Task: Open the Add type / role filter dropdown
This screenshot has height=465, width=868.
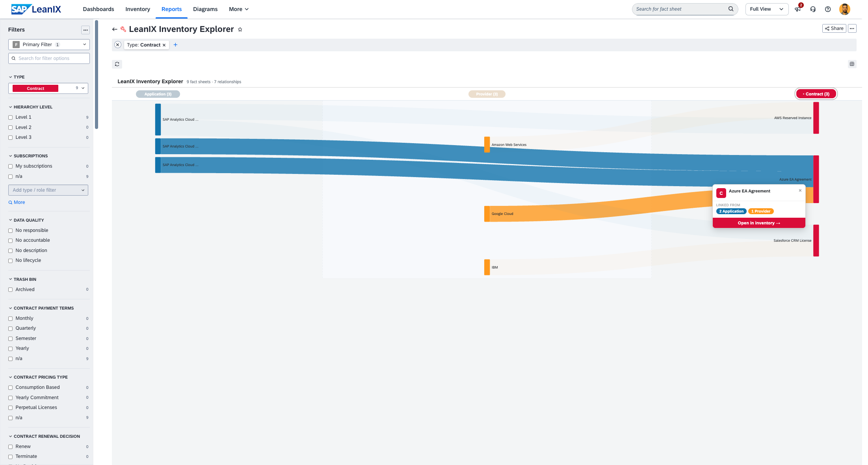Action: coord(48,190)
